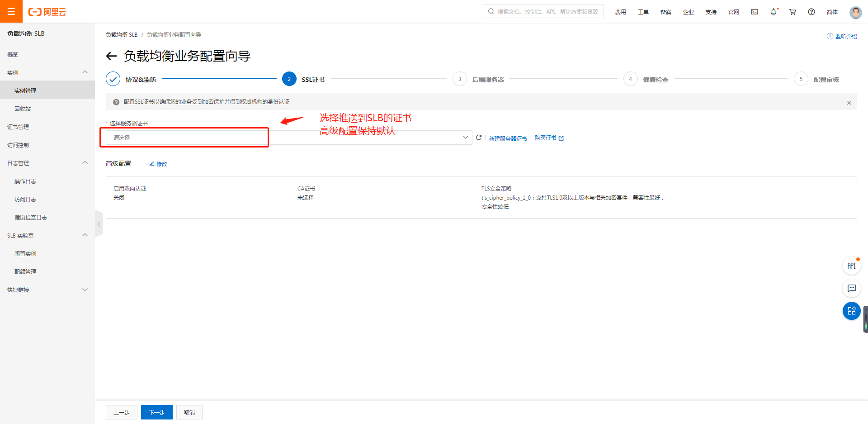This screenshot has width=868, height=424.
Task: Open the feedback chat icon on the right
Action: [851, 288]
